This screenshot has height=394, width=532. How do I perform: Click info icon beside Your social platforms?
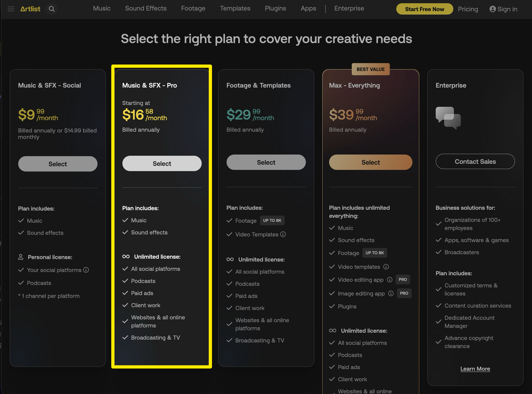(86, 270)
